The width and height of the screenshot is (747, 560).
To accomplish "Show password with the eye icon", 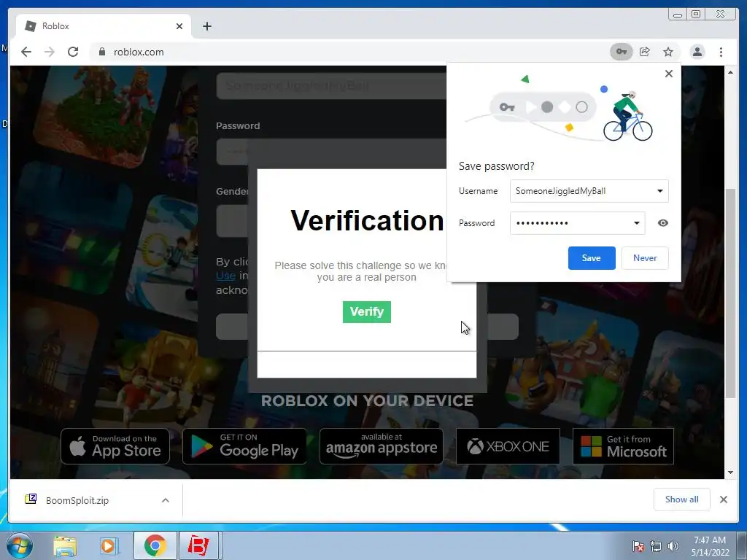I will (662, 223).
